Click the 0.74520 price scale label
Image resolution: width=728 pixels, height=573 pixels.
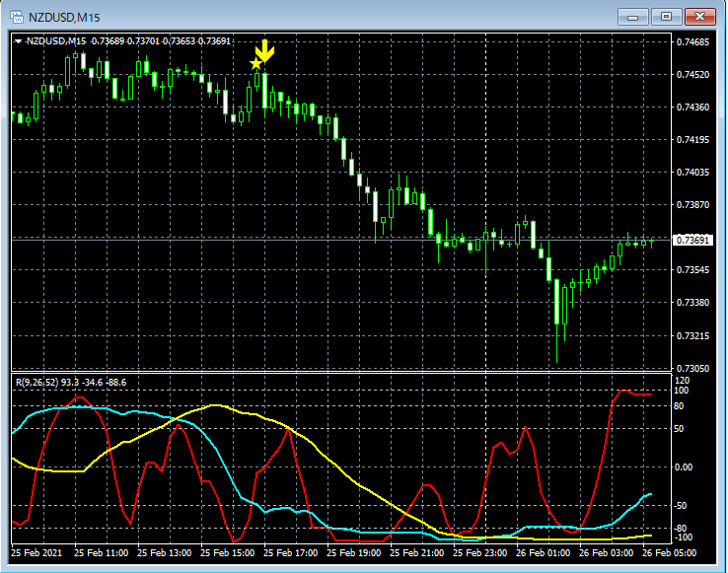pyautogui.click(x=692, y=75)
